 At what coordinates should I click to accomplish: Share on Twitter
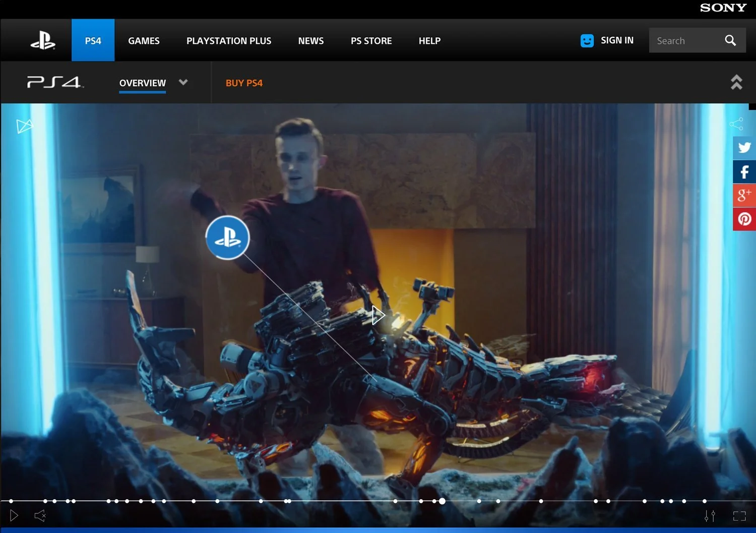coord(744,148)
